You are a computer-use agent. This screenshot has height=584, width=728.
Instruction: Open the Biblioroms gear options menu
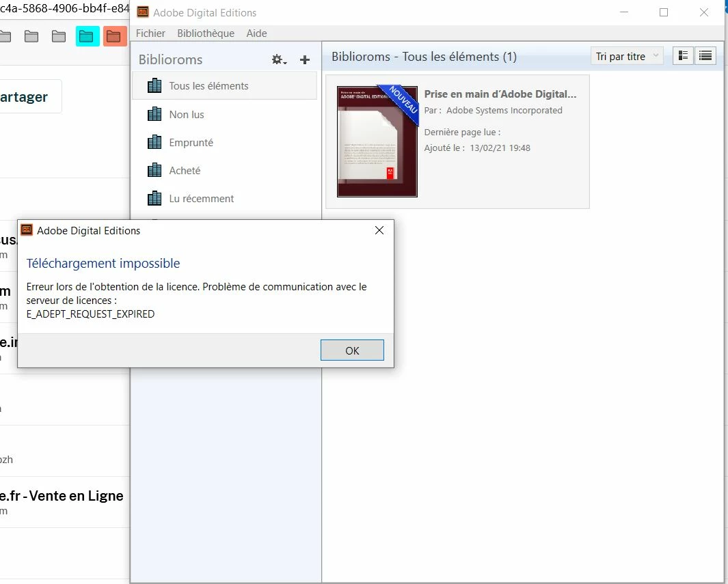[x=279, y=59]
